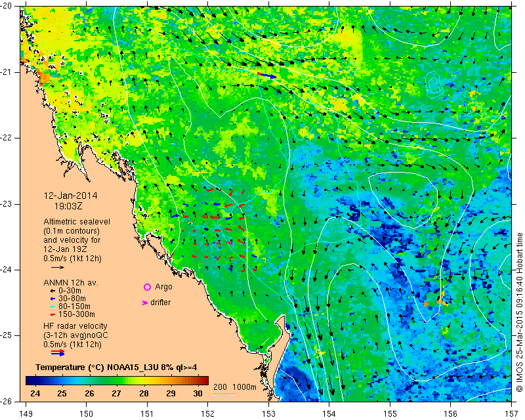Click the date label 12-Jan-2014

[71, 196]
